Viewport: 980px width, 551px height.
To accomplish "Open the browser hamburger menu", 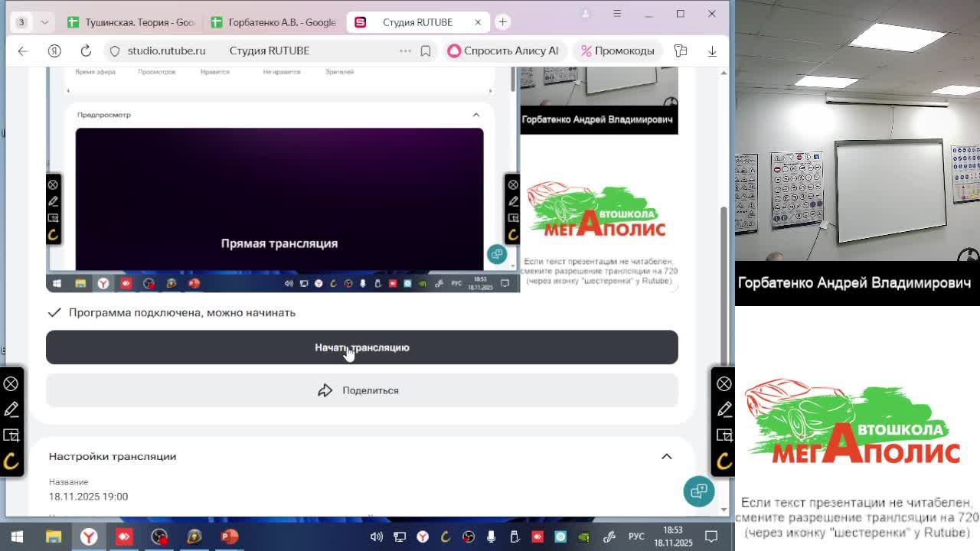I will click(617, 14).
